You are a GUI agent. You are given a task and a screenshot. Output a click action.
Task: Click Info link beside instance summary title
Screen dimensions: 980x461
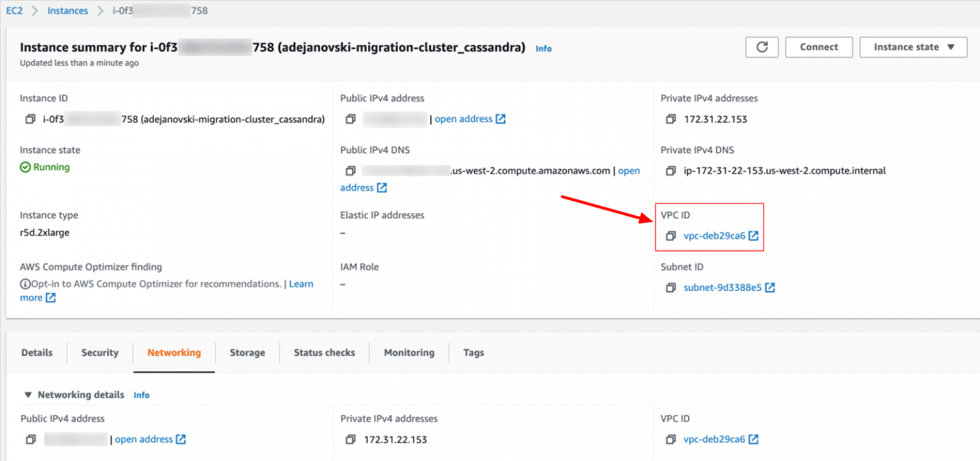544,49
